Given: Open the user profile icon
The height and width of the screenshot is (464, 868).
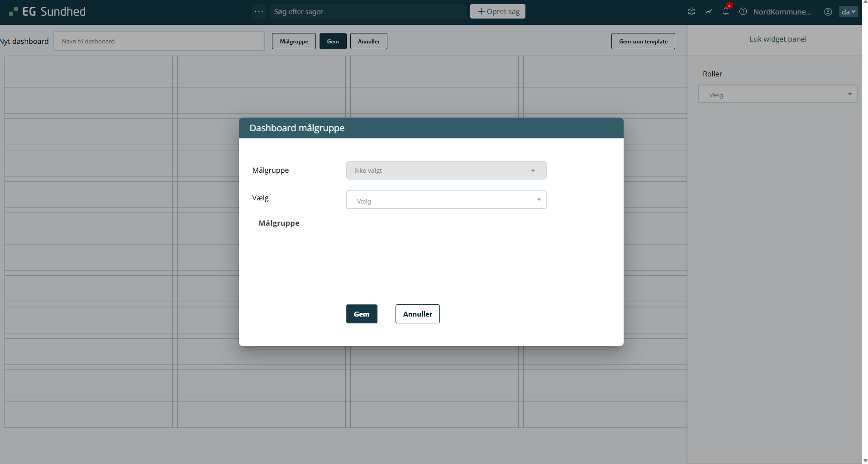Looking at the screenshot, I should 828,12.
